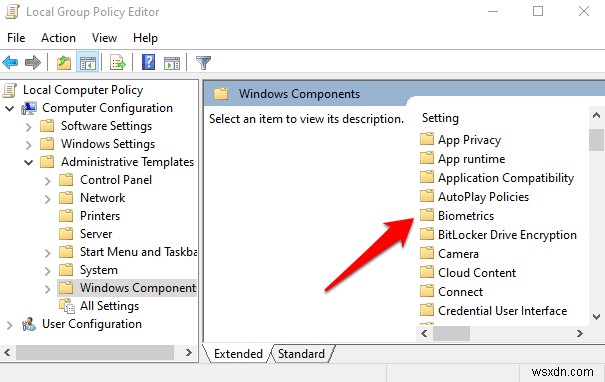This screenshot has height=382, width=605.
Task: Click the Connect folder icon
Action: pos(427,291)
